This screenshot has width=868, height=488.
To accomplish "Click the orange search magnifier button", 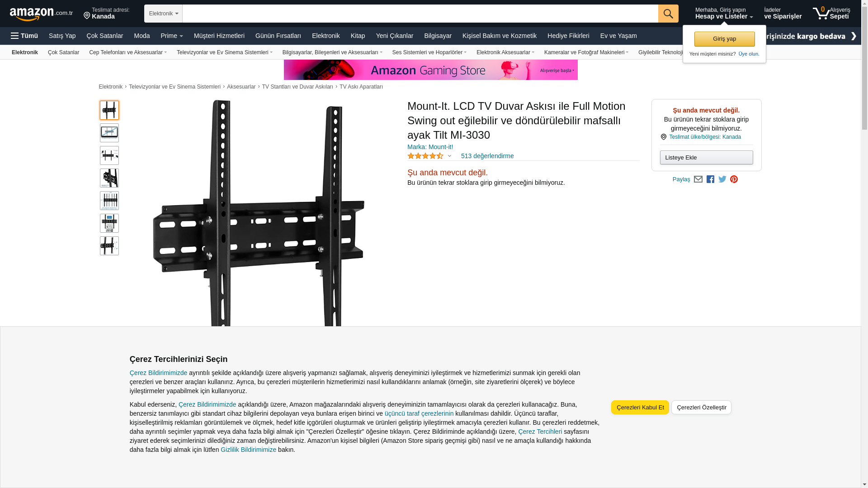I will (x=668, y=14).
